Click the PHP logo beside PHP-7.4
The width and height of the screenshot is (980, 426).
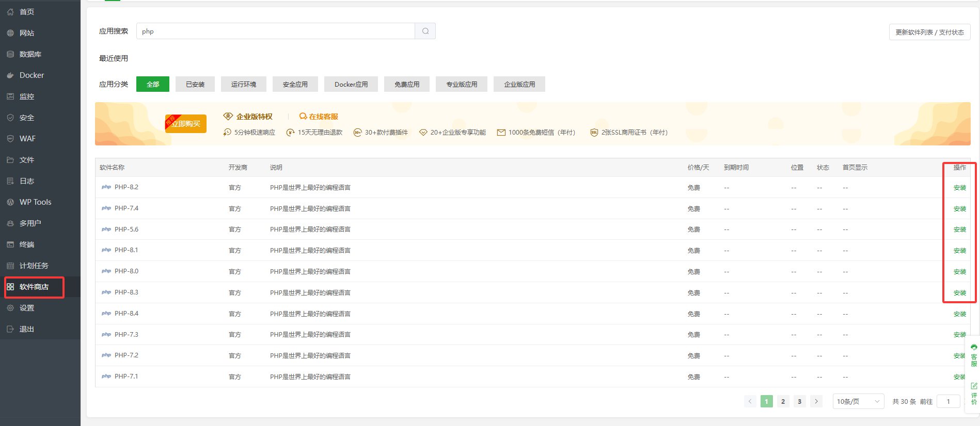click(106, 208)
